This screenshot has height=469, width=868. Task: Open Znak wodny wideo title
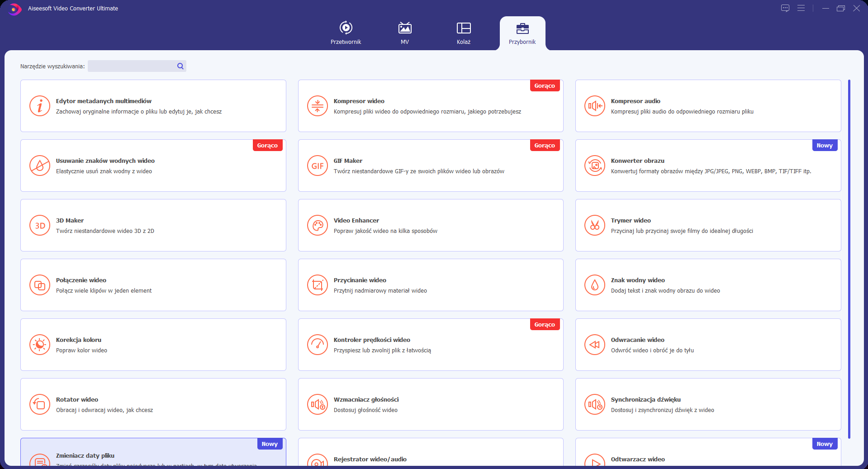(x=638, y=280)
